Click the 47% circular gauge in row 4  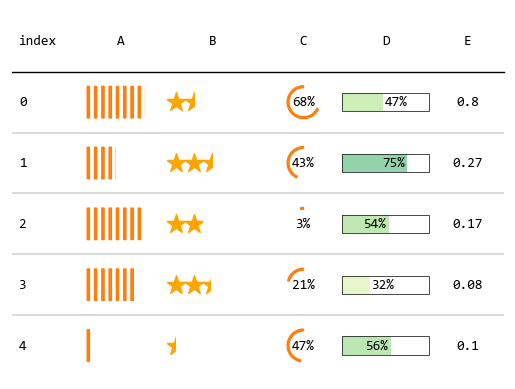(x=301, y=345)
